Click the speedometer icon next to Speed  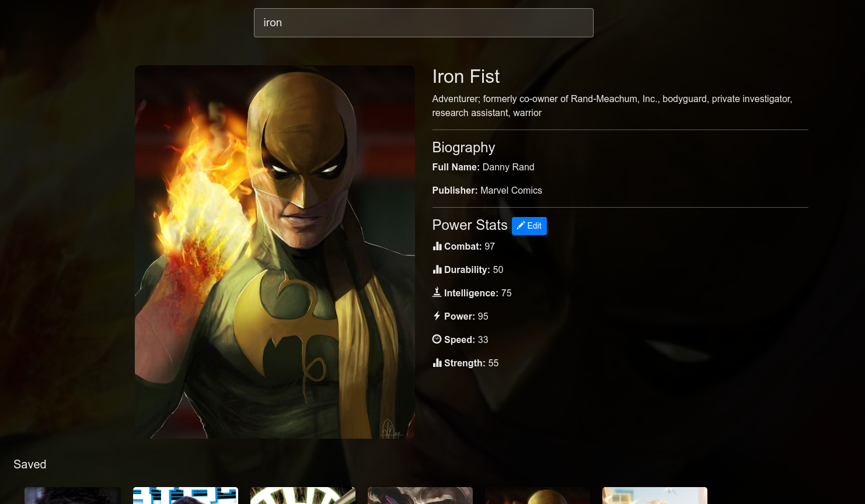(437, 339)
